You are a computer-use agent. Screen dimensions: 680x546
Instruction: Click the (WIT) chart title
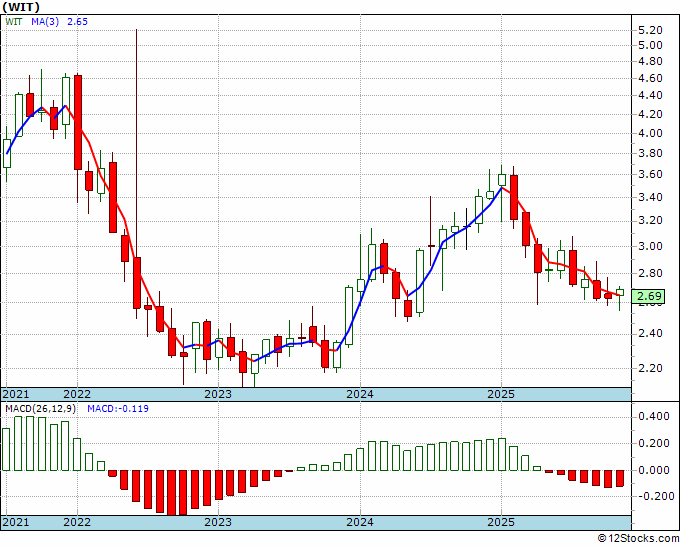(21, 7)
